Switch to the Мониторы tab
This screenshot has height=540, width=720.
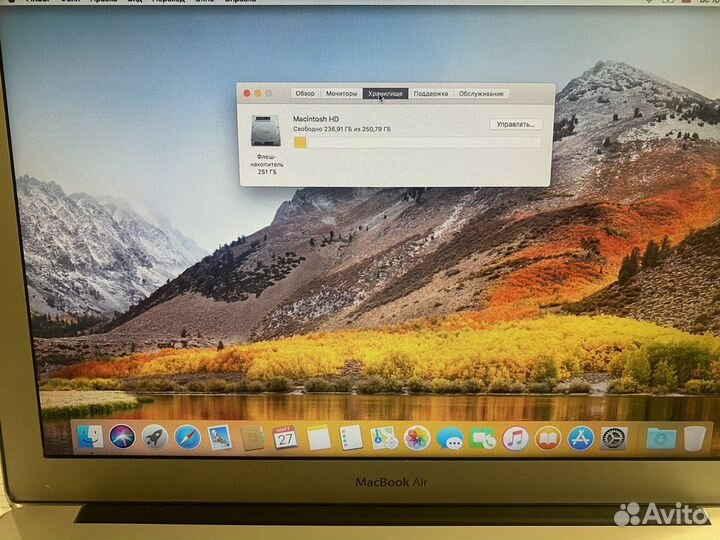(341, 93)
